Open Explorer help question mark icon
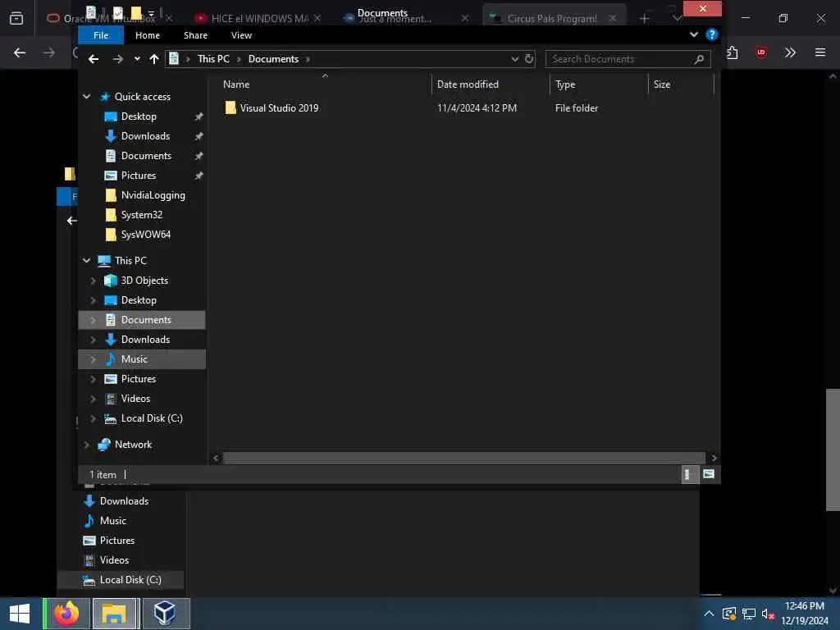840x630 pixels. [x=711, y=34]
